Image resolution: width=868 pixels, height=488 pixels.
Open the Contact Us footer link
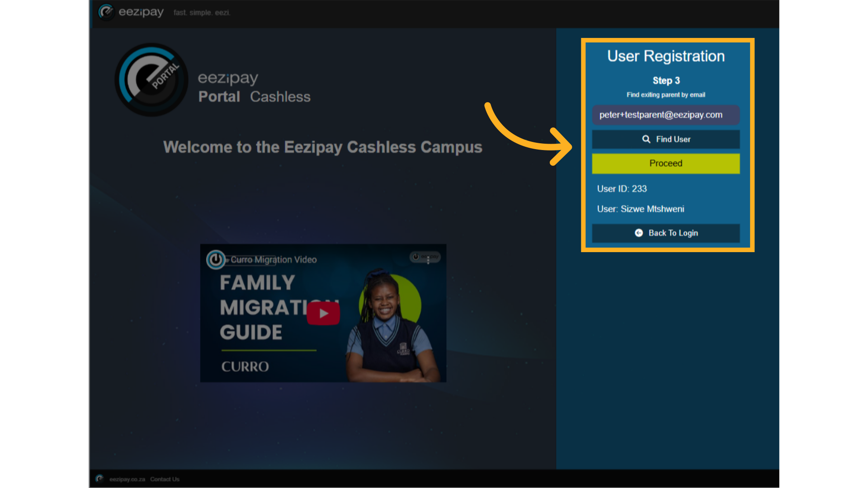pyautogui.click(x=165, y=479)
